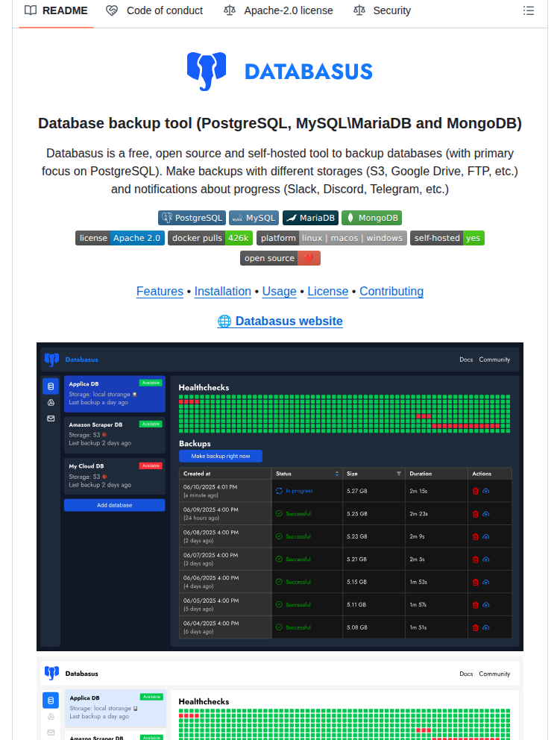
Task: Click the MariaDB badge
Action: point(310,218)
